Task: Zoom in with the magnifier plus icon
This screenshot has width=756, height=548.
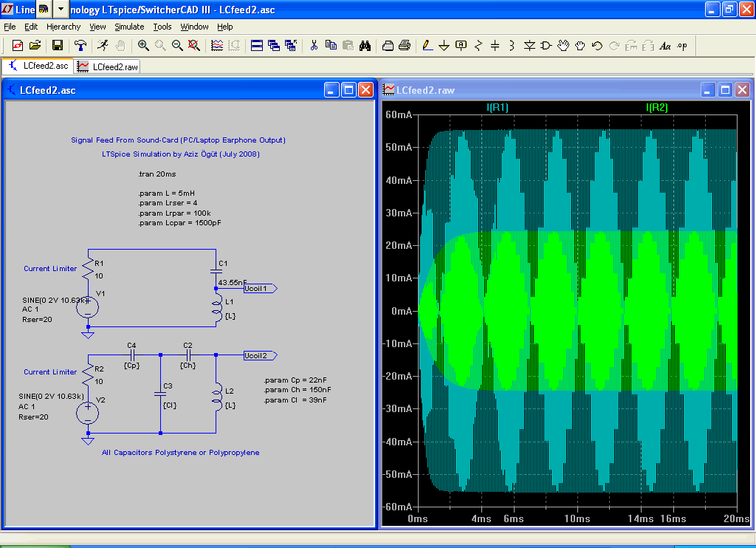Action: click(143, 46)
